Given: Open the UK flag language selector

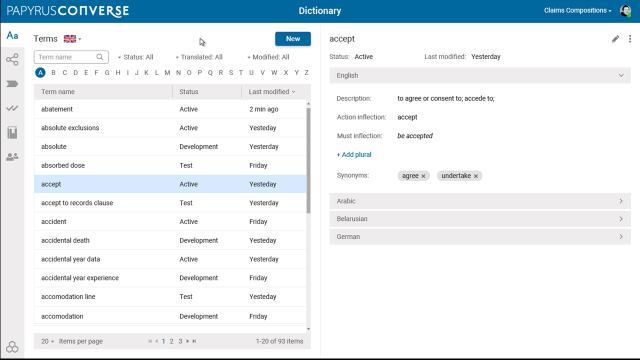Looking at the screenshot, I should 72,39.
